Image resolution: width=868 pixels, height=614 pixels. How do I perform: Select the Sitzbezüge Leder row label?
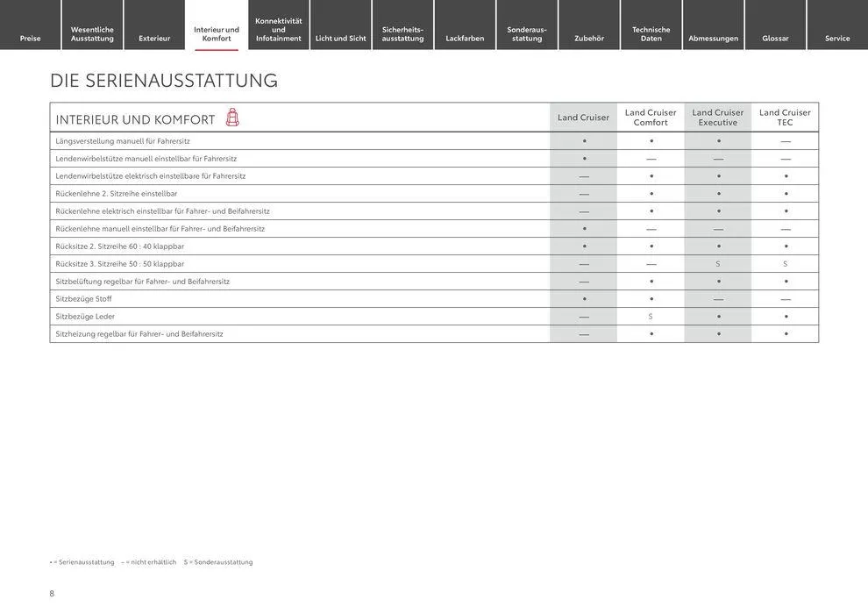coord(85,317)
